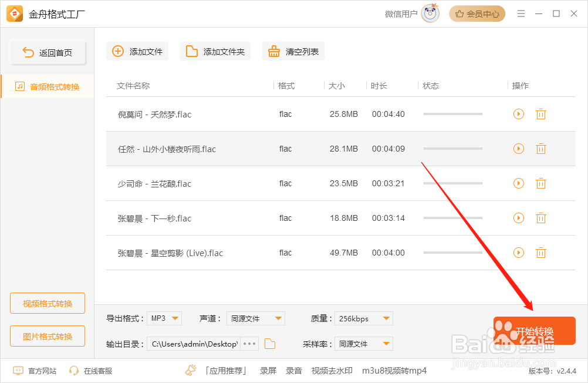
Task: Launch the 录屏 screen recording tool
Action: click(268, 371)
